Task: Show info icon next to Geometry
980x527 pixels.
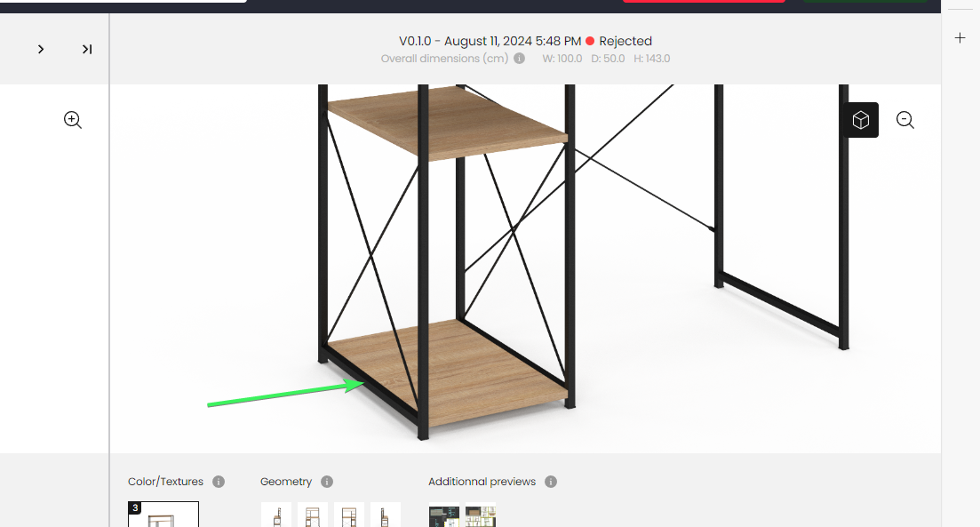Action: [x=327, y=482]
